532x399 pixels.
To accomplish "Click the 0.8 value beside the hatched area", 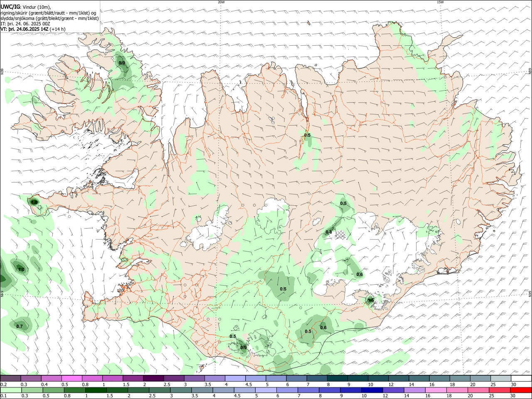I will 329,232.
